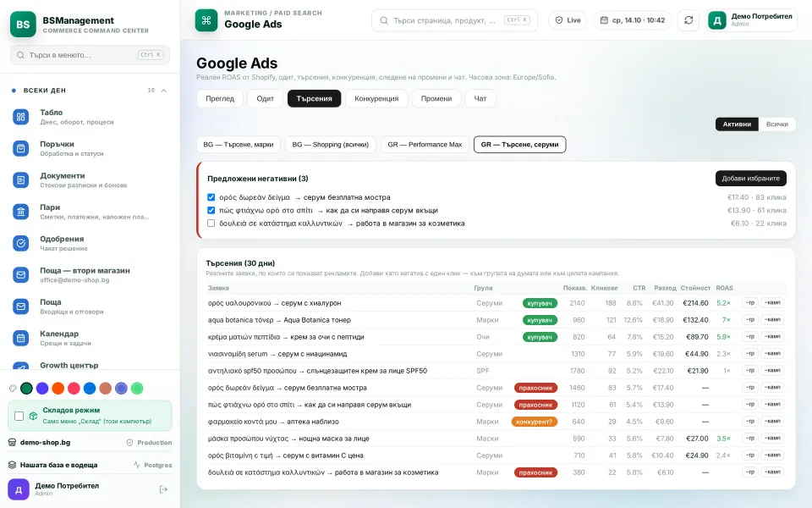Collapse the ВСЕКИ ДЕН menu section
The image size is (812, 508).
tap(163, 91)
